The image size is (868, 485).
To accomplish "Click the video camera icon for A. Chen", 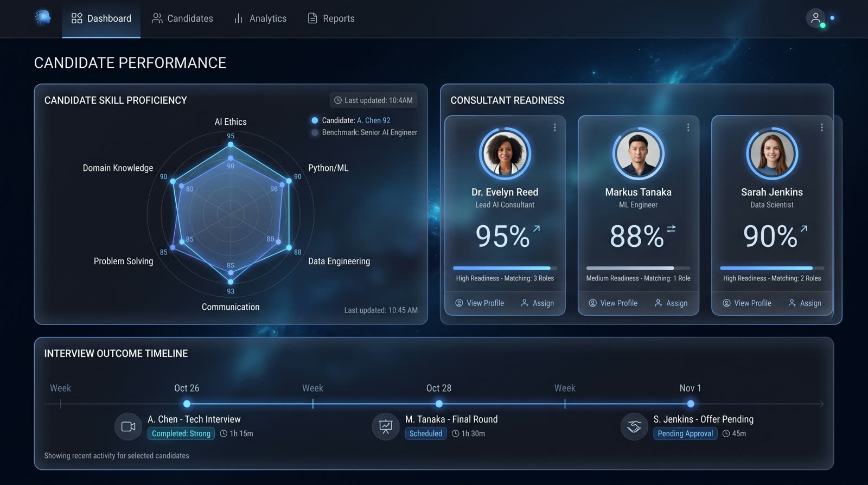I will click(x=129, y=426).
